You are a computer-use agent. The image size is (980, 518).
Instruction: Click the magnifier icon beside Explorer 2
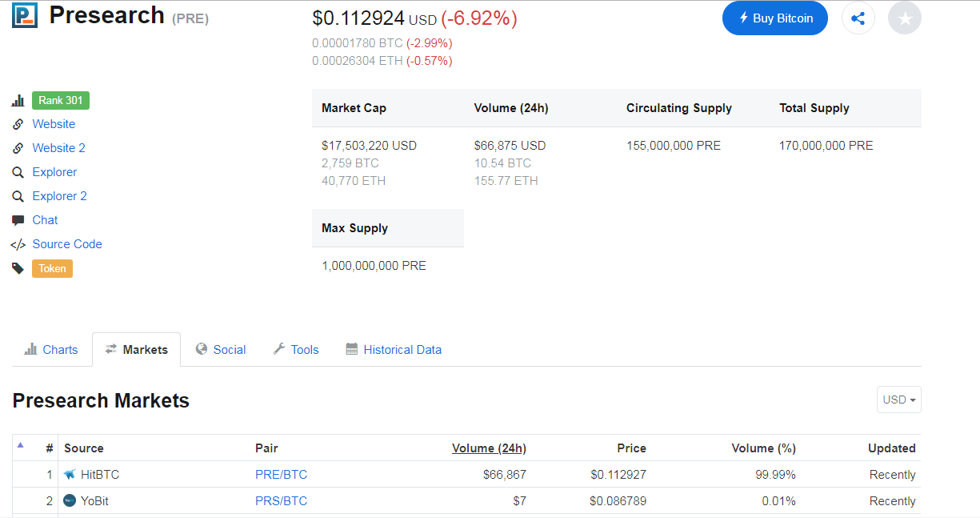[x=18, y=197]
